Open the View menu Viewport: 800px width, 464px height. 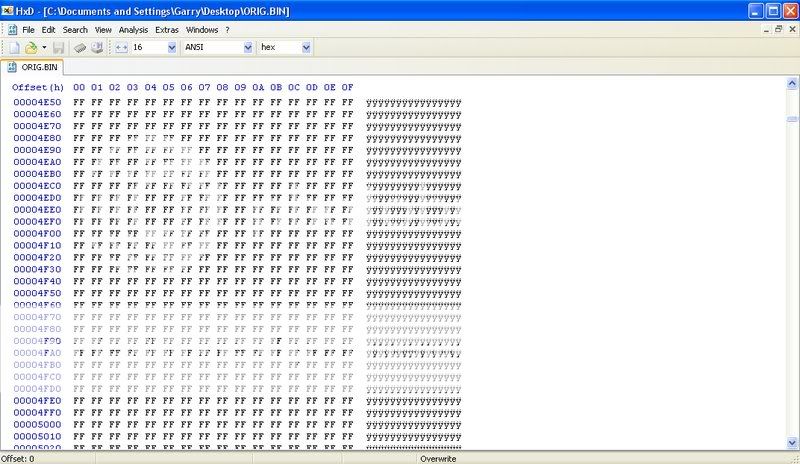pyautogui.click(x=103, y=30)
